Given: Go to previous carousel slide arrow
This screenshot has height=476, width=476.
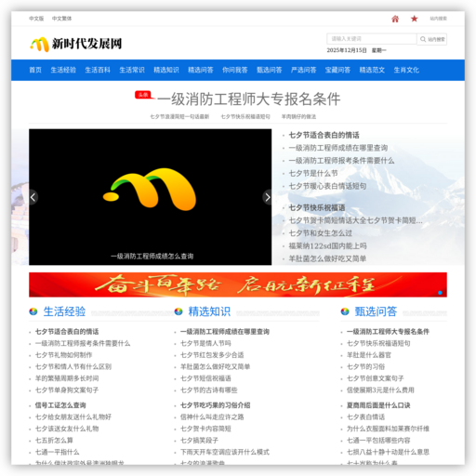Looking at the screenshot, I should pyautogui.click(x=33, y=197).
